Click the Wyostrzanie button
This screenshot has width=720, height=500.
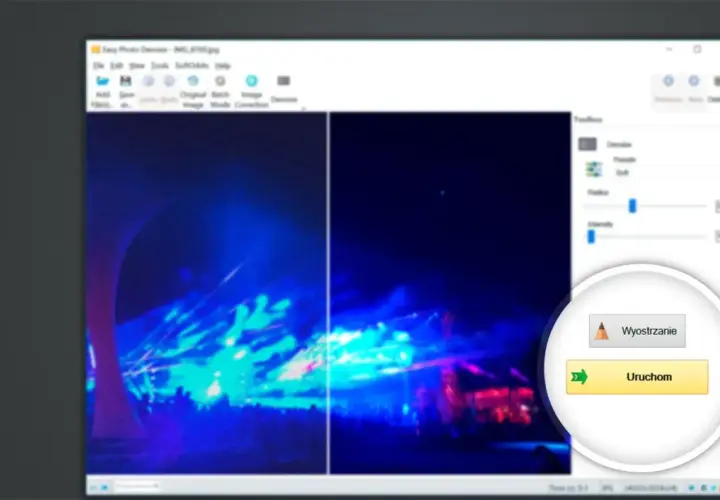[x=637, y=331]
